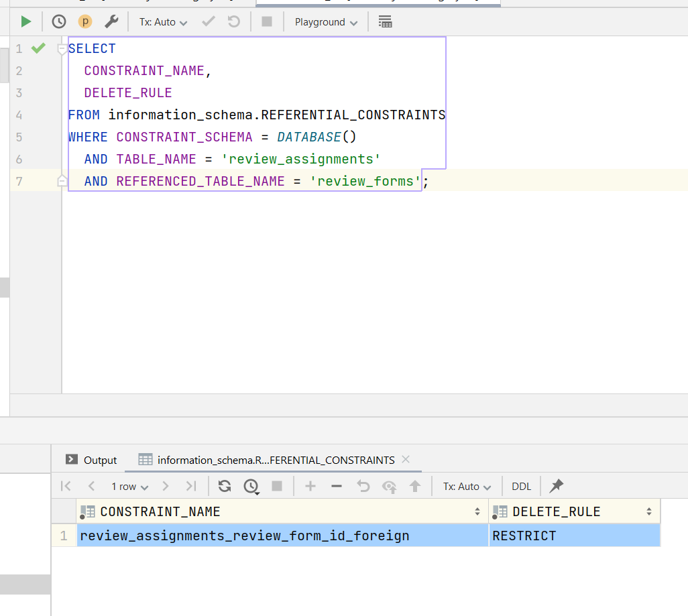Click the DDL button in results toolbar
Screen dimensions: 688x616
point(521,486)
